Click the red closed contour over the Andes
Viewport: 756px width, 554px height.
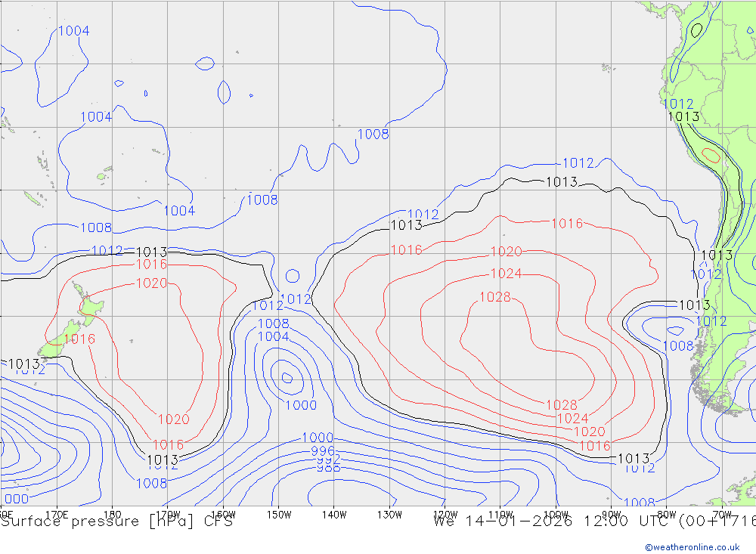pyautogui.click(x=711, y=155)
